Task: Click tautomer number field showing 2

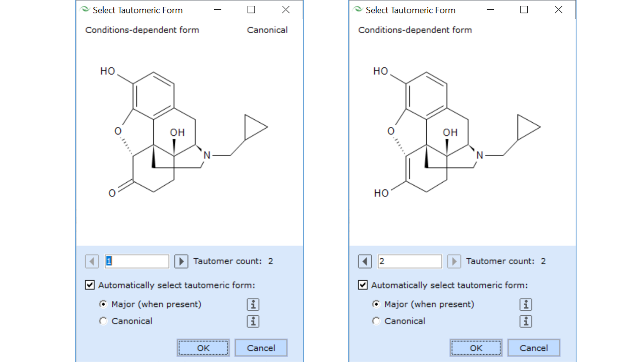Action: 410,261
